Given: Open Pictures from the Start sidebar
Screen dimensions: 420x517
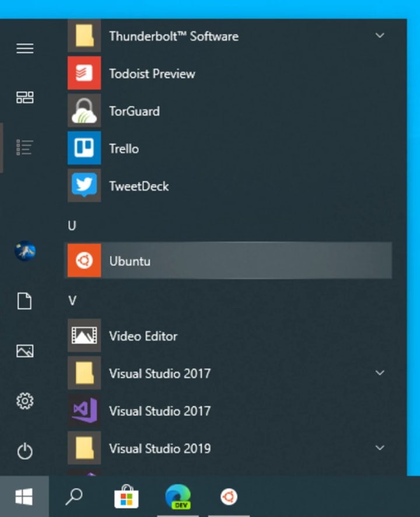Looking at the screenshot, I should point(24,351).
